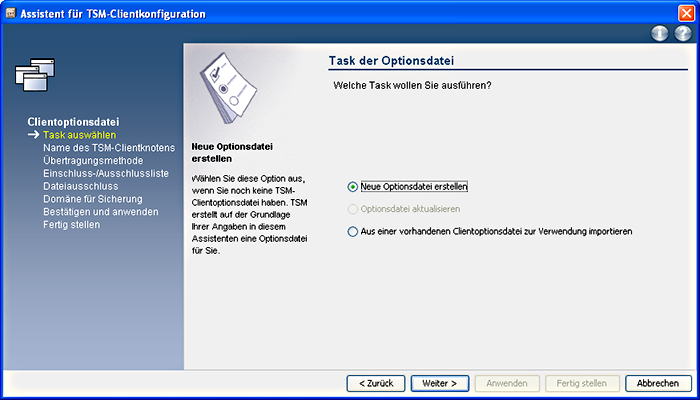This screenshot has height=400, width=700.
Task: Choose the import existing Clientoptionsdatei option
Action: click(x=352, y=231)
